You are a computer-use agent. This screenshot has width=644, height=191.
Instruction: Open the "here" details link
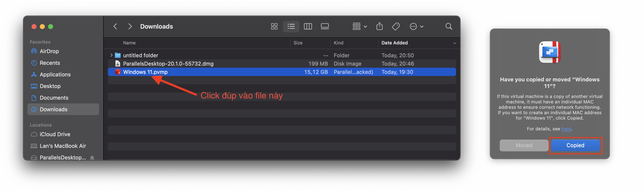(x=566, y=129)
